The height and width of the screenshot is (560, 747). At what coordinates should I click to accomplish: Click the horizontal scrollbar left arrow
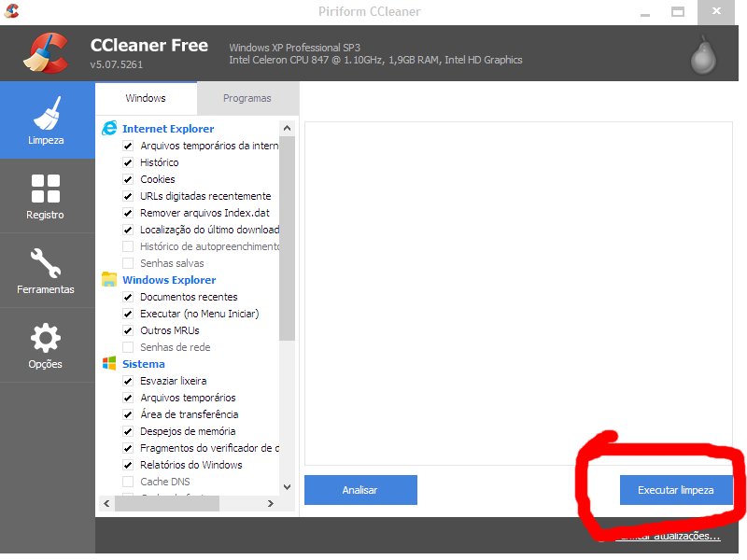click(x=106, y=504)
